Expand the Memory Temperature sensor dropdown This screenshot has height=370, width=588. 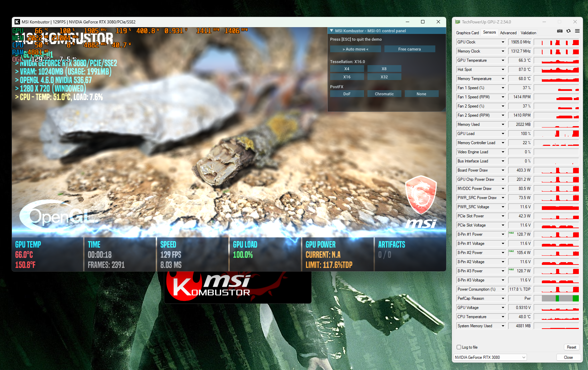pyautogui.click(x=503, y=79)
